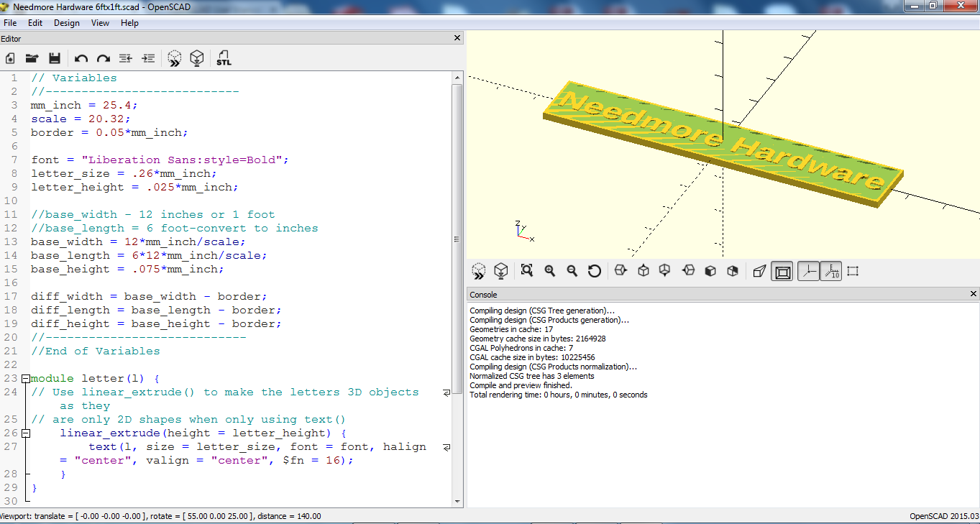Click console 'Normalized CSG tree has 3 elements'
The image size is (980, 524).
pos(532,376)
